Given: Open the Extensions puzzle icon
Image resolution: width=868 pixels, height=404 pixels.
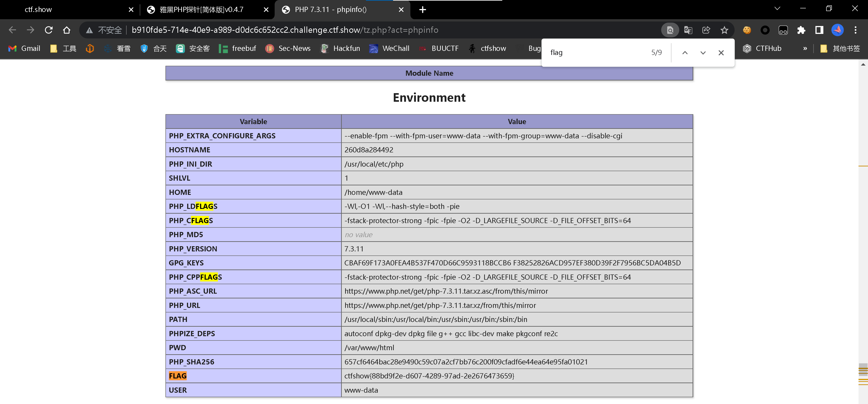Looking at the screenshot, I should (801, 30).
